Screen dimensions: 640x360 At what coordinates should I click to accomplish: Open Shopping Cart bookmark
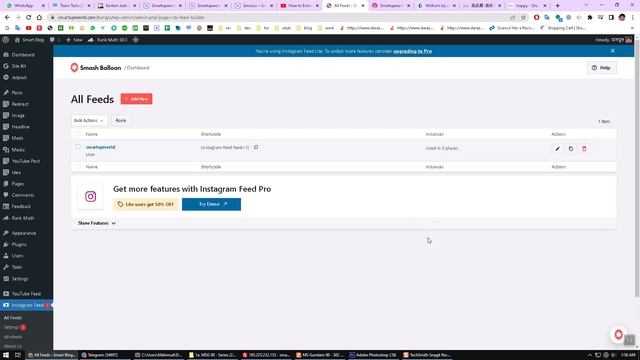point(563,28)
